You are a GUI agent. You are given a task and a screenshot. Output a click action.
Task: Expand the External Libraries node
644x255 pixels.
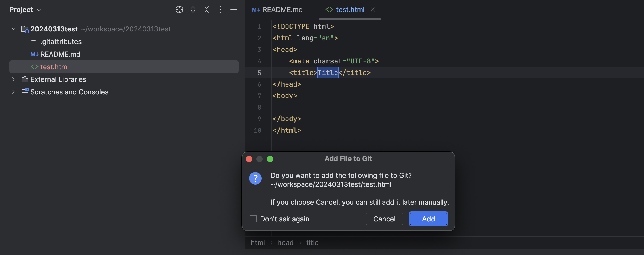click(x=13, y=79)
